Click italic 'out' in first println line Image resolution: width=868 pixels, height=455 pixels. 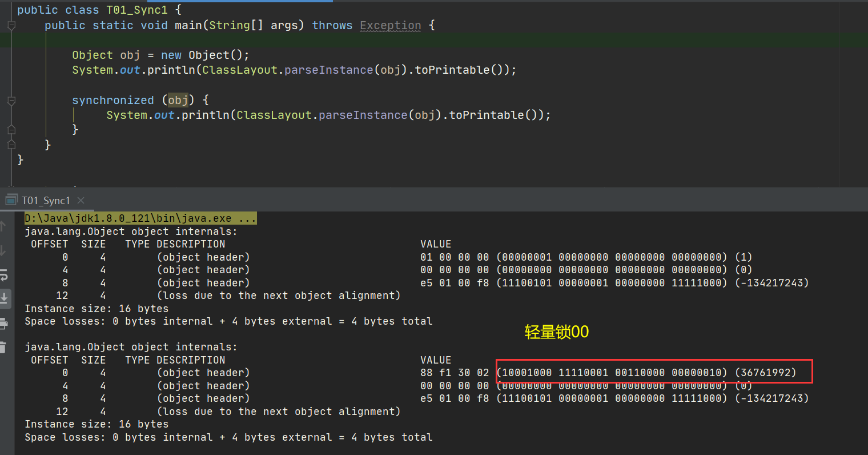click(x=130, y=70)
